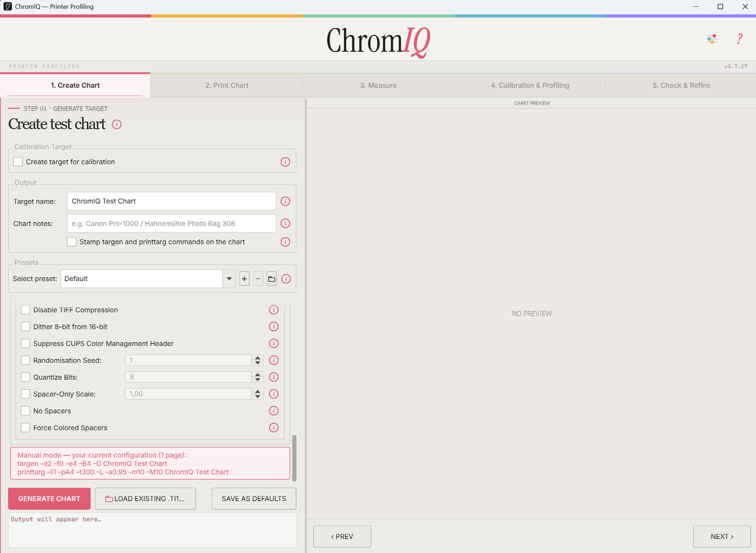This screenshot has width=756, height=553.
Task: Open the settings sliders icon in header
Action: (x=712, y=39)
